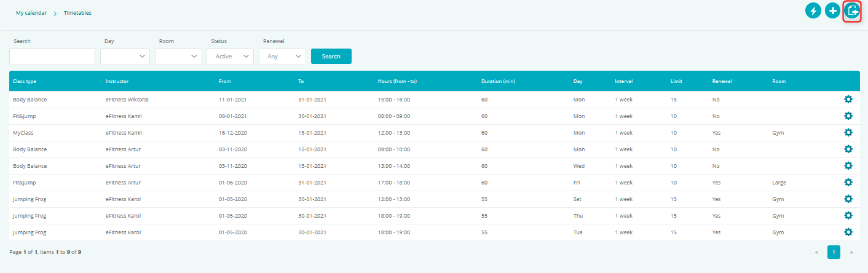The width and height of the screenshot is (868, 273).
Task: Select page 1 in pagination
Action: pyautogui.click(x=834, y=252)
